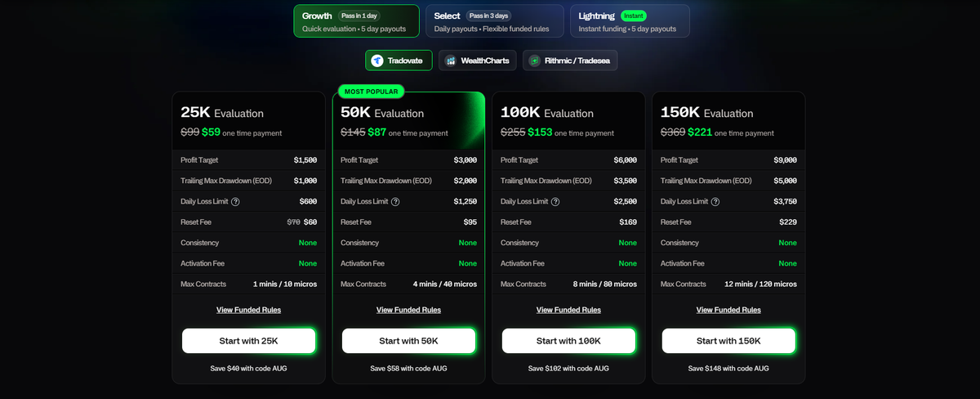Image resolution: width=980 pixels, height=399 pixels.
Task: Click the 150K Evaluation heading
Action: tap(706, 113)
